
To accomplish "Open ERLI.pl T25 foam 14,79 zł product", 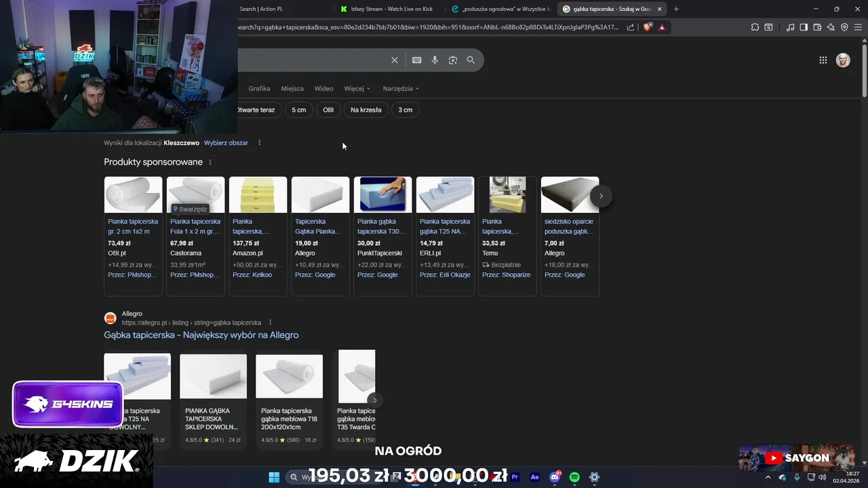I will point(445,236).
